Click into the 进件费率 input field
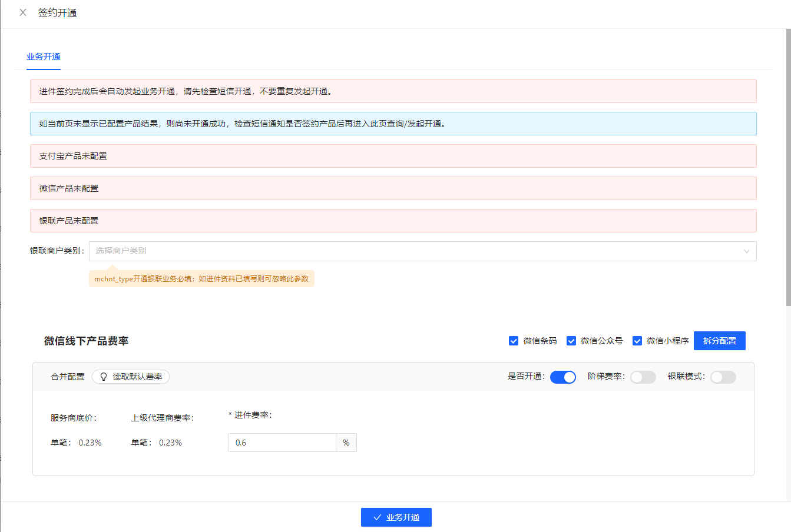The width and height of the screenshot is (791, 532). point(282,443)
